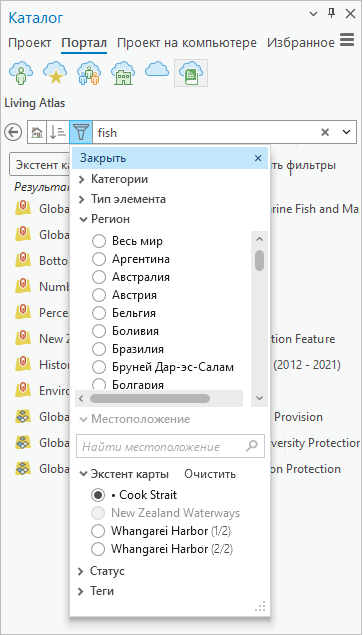
Task: Open My Groups portal icon
Action: point(89,72)
